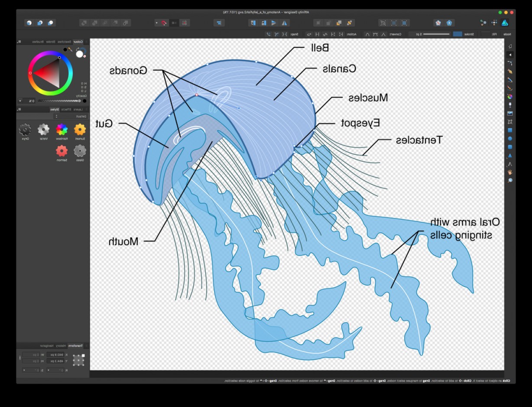Viewport: 532px width, 407px height.
Task: Open the Default styles category dropdown
Action: point(71,116)
